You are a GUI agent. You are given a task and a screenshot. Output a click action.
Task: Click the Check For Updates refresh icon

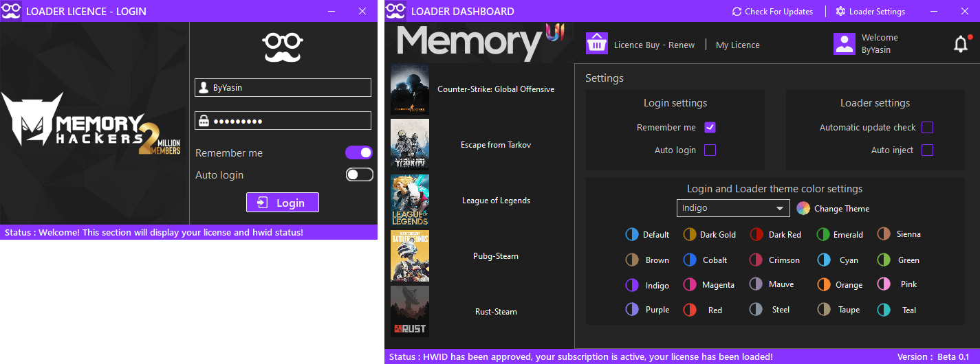pyautogui.click(x=737, y=12)
